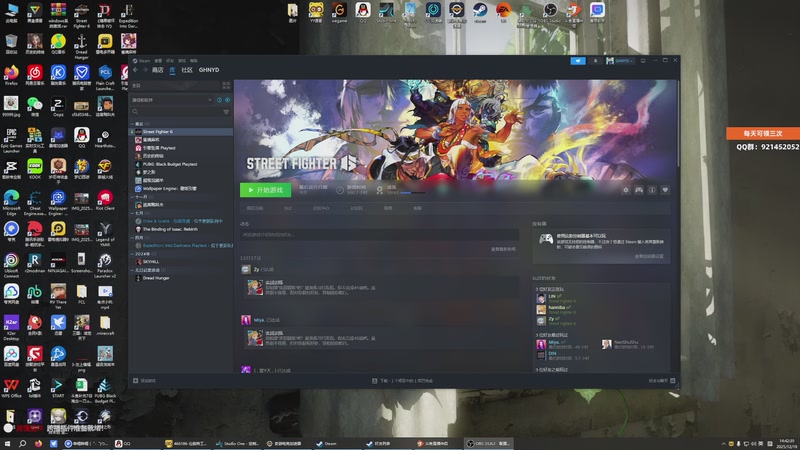This screenshot has height=450, width=800.
Task: Open 好友与聊天 at bottom right
Action: (662, 381)
